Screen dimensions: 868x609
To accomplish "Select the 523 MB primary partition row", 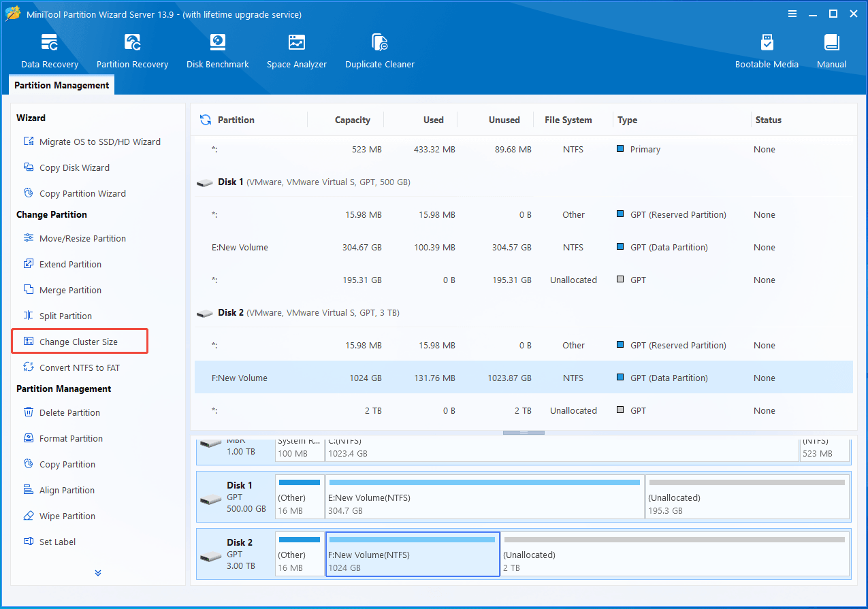I will tap(524, 149).
